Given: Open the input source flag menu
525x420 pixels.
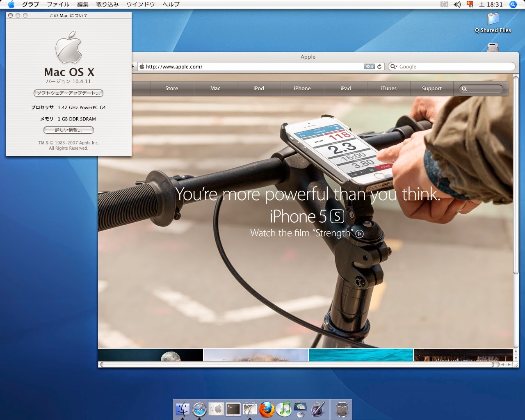Looking at the screenshot, I should tap(470, 4).
